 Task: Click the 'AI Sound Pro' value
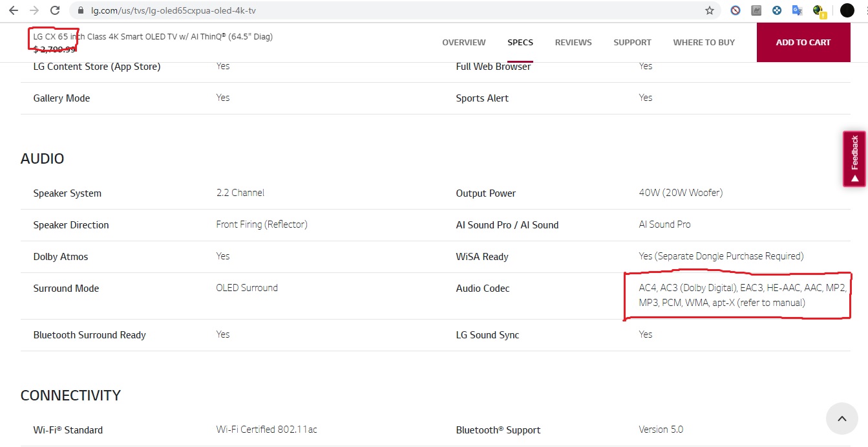click(664, 224)
